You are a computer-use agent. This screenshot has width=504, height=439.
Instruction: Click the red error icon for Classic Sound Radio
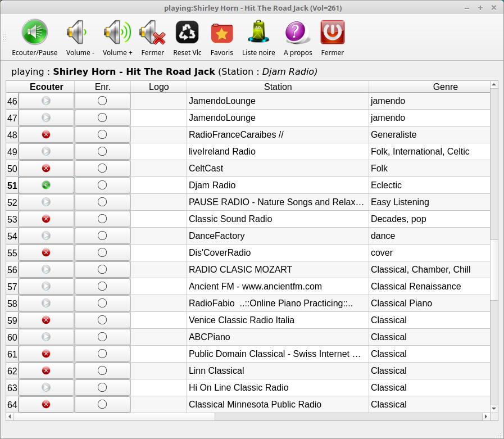pos(46,219)
